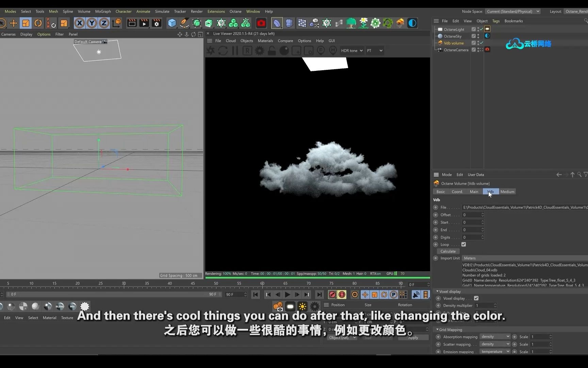The width and height of the screenshot is (588, 368).
Task: Toggle Z axis lock
Action: [x=104, y=23]
